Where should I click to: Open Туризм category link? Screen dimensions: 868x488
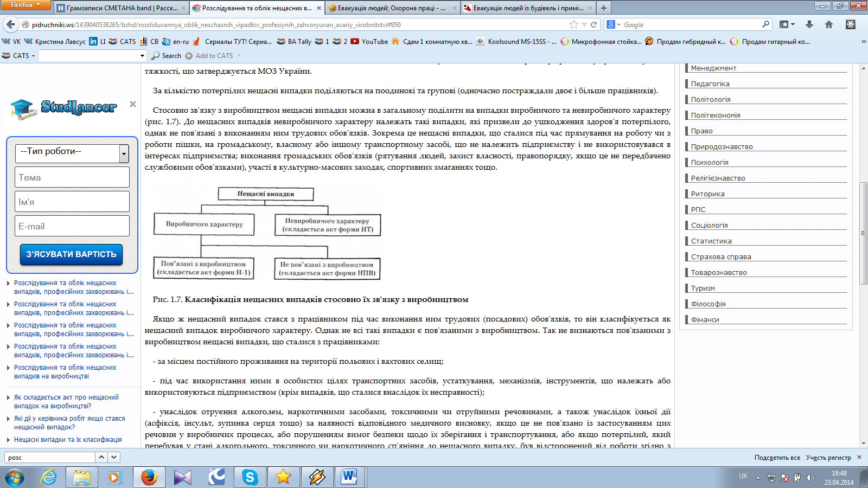click(703, 288)
